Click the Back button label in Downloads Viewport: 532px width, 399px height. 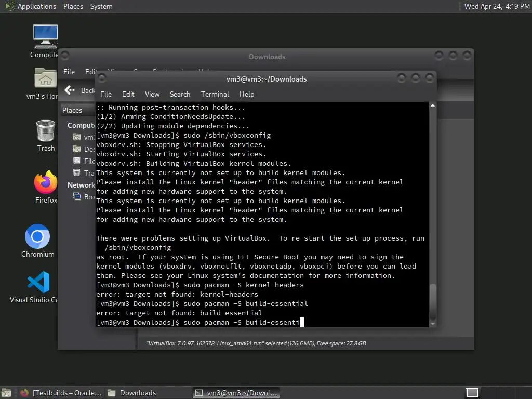[87, 90]
